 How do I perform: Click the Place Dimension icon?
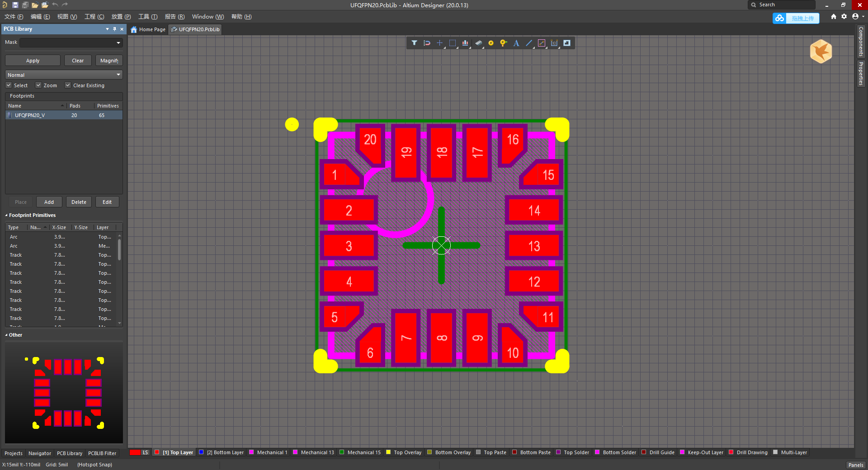tap(554, 43)
